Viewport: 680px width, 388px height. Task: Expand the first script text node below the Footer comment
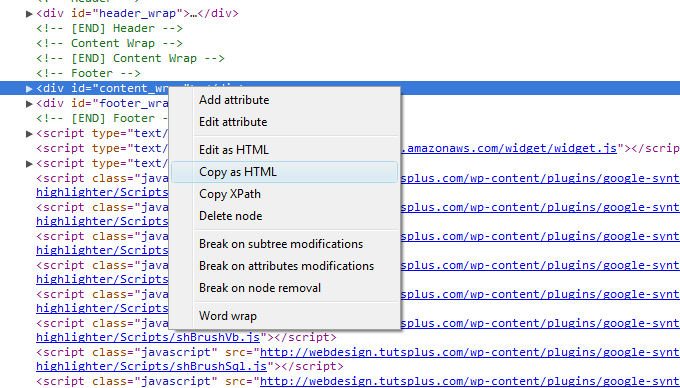tap(29, 134)
